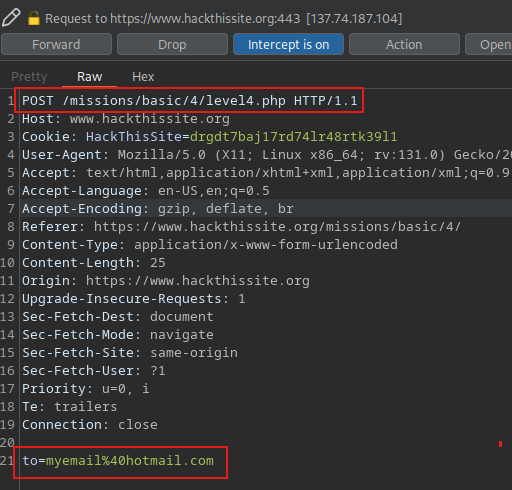Click the yellow padlock HTTPS icon
The width and height of the screenshot is (512, 490).
pos(34,18)
